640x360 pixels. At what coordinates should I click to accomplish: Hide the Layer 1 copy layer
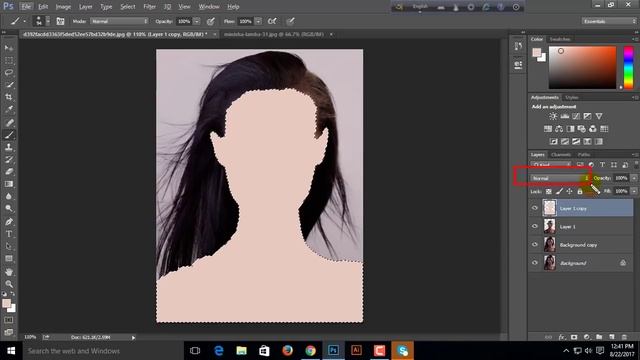(535, 208)
